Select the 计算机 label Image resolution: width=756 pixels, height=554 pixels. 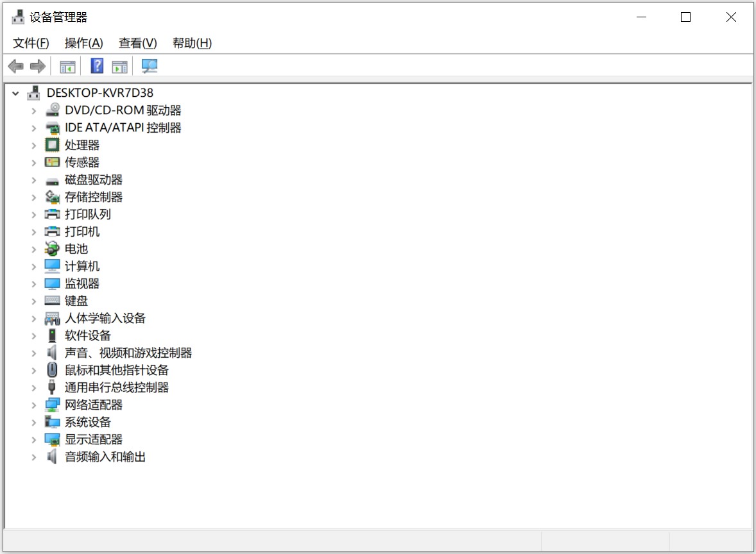[x=82, y=266]
